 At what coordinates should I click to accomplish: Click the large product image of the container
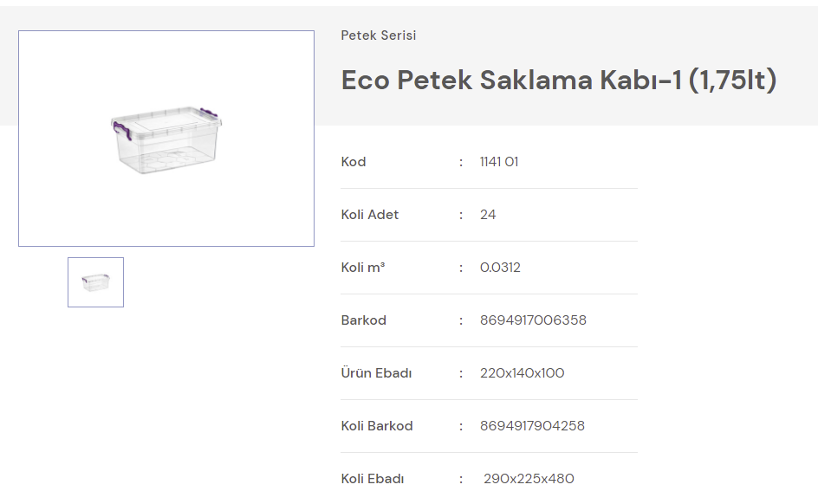[166, 139]
